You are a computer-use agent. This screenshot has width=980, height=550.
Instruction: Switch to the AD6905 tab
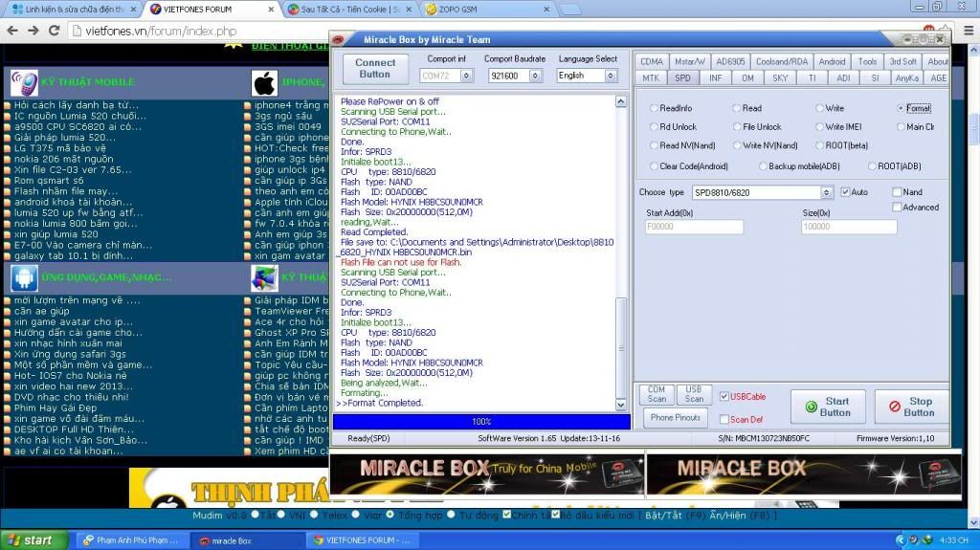730,61
